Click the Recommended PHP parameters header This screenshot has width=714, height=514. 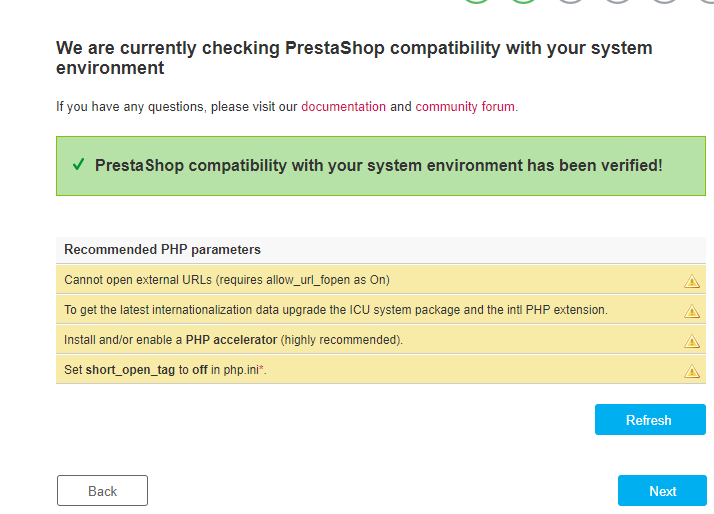coord(162,249)
